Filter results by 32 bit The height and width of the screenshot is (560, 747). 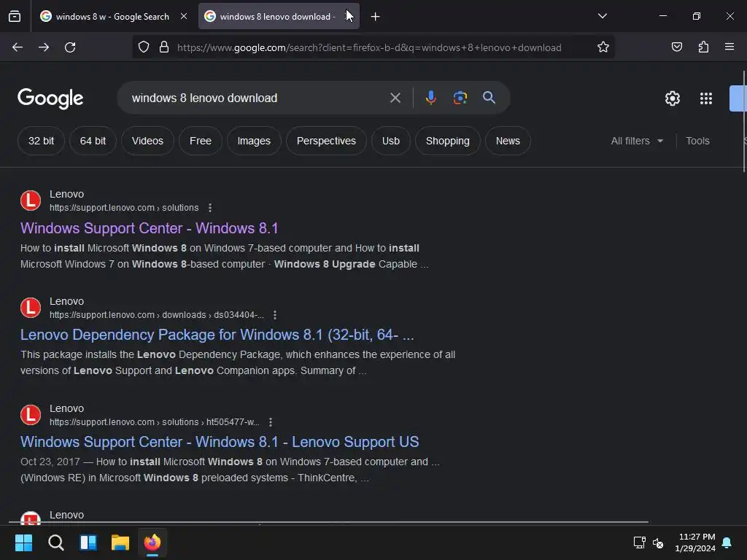click(x=41, y=141)
